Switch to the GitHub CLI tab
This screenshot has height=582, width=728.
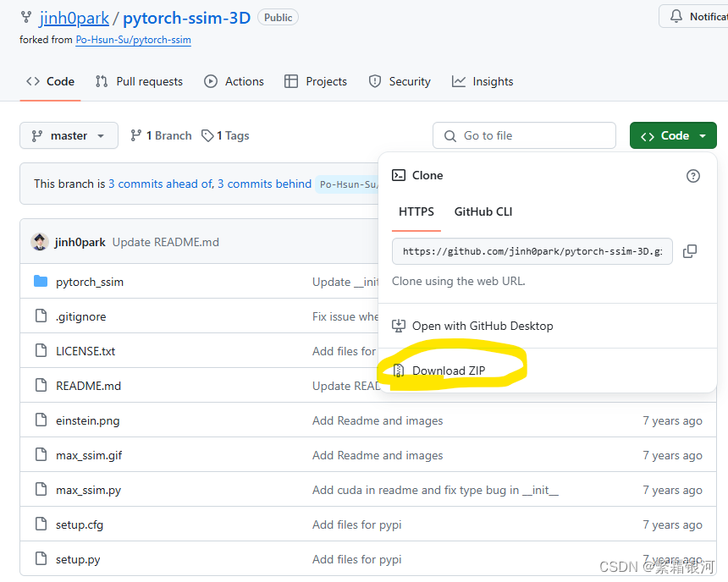(483, 212)
